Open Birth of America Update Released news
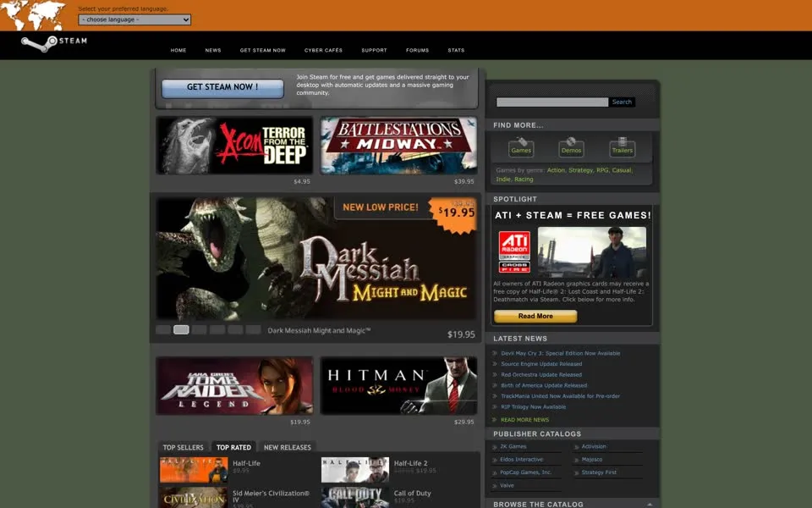Viewport: 812px width, 508px height. (544, 386)
